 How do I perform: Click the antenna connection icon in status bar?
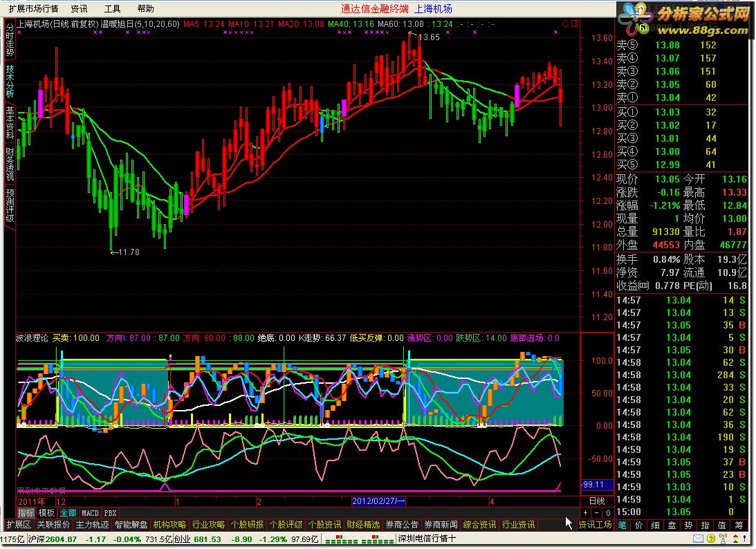(x=723, y=539)
